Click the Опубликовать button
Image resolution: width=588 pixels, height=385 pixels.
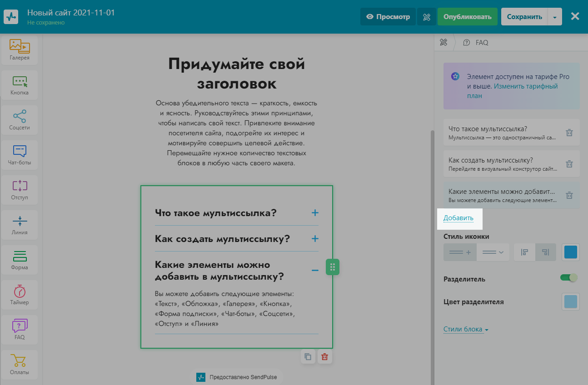point(467,17)
